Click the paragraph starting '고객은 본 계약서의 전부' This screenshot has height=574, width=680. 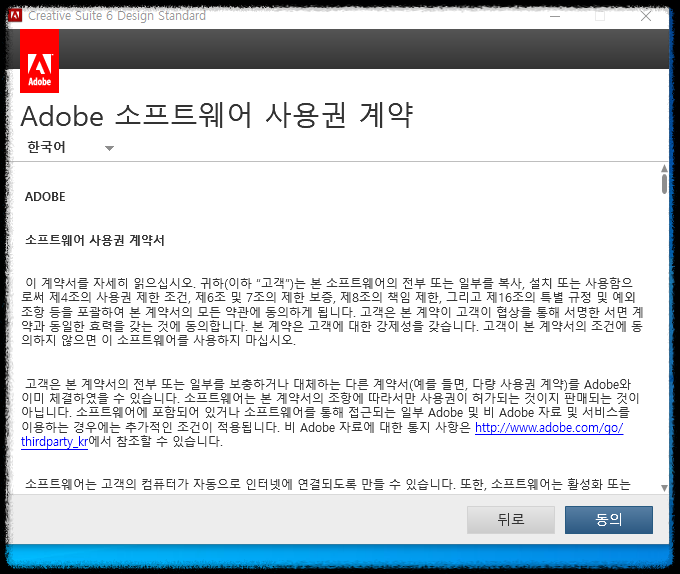[330, 413]
